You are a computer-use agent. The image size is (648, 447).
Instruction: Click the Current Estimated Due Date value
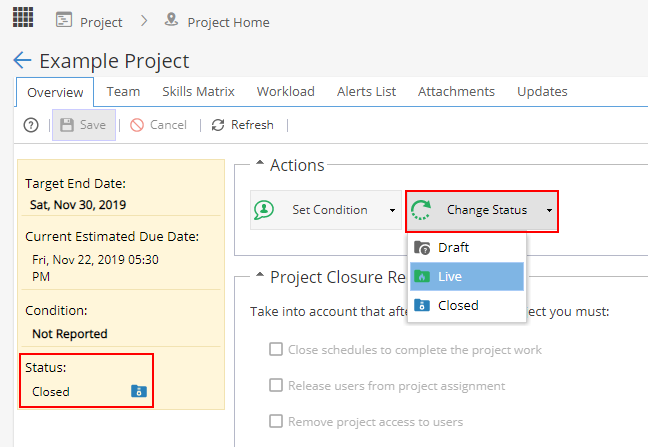(x=95, y=268)
